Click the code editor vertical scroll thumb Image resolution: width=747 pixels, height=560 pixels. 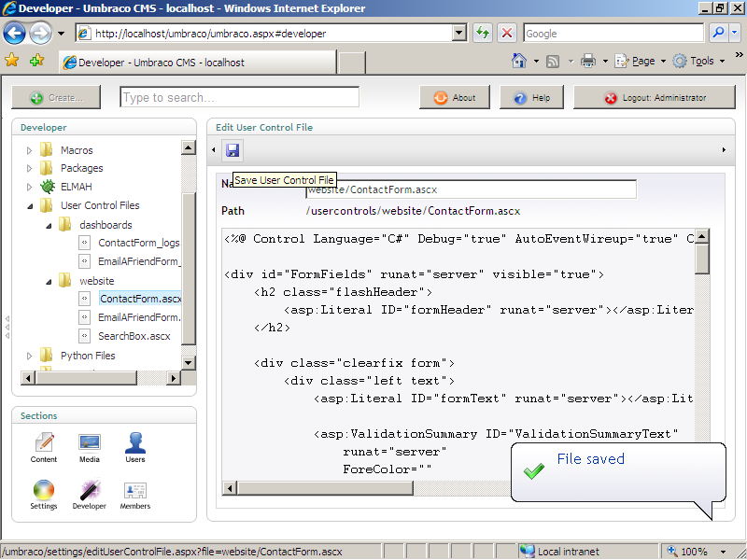pyautogui.click(x=702, y=259)
